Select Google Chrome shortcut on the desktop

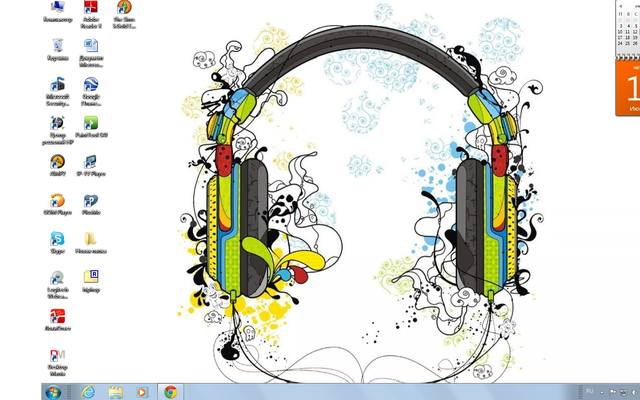tap(91, 86)
